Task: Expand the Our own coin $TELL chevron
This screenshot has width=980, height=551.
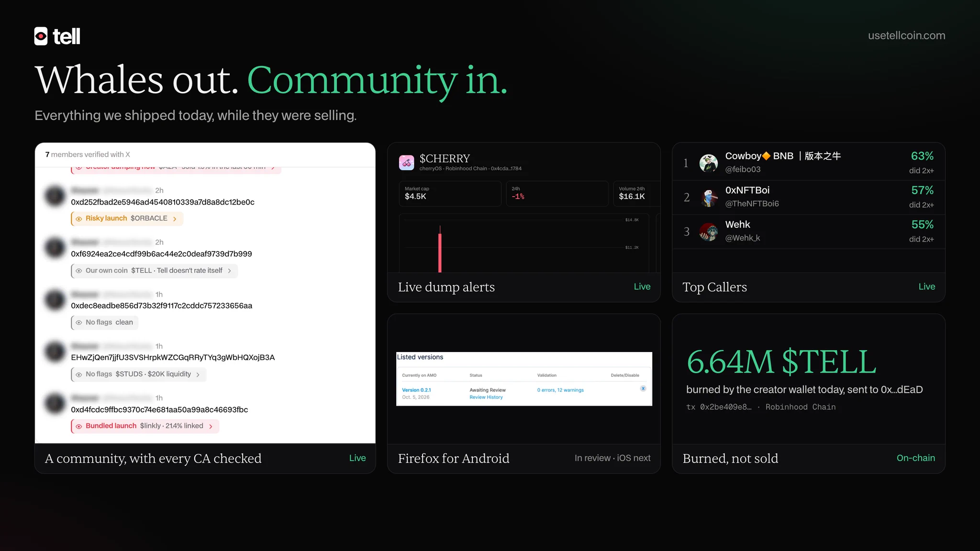Action: (x=230, y=271)
